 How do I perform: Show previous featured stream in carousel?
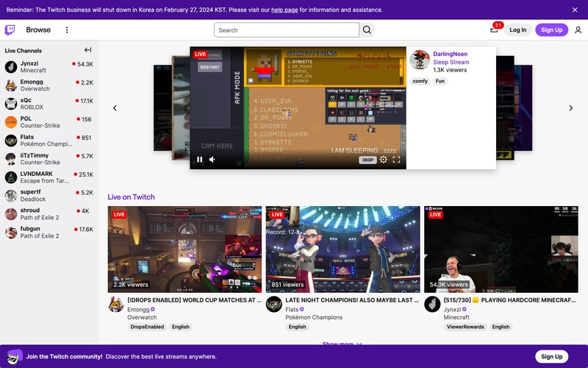[115, 108]
